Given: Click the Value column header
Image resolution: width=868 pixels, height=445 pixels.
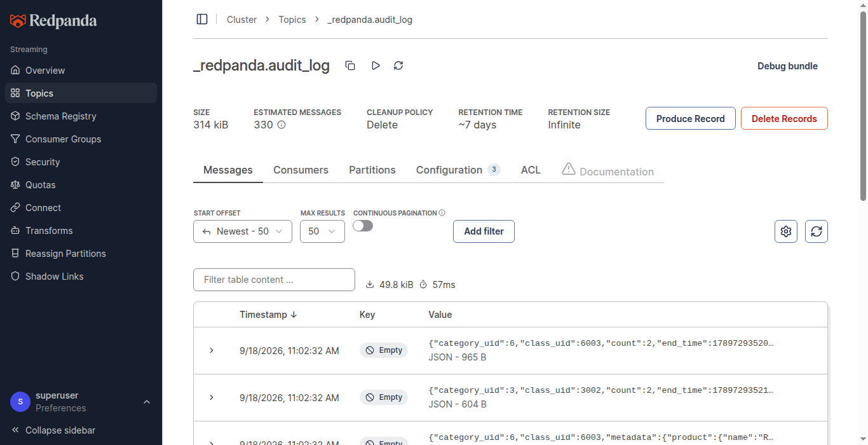Looking at the screenshot, I should pos(440,315).
